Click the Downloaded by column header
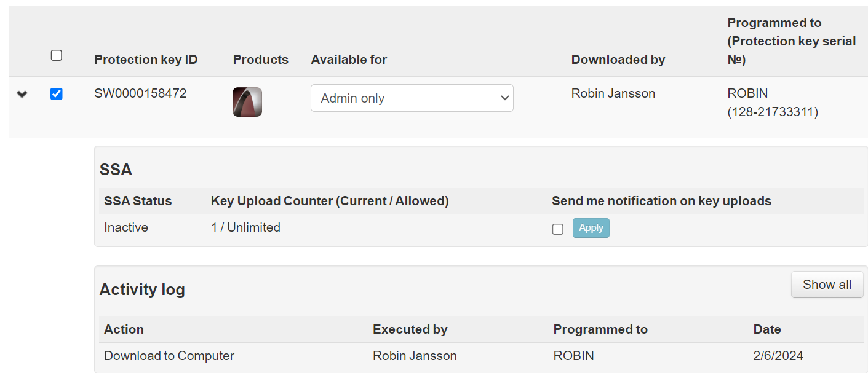This screenshot has height=373, width=868. pos(618,60)
